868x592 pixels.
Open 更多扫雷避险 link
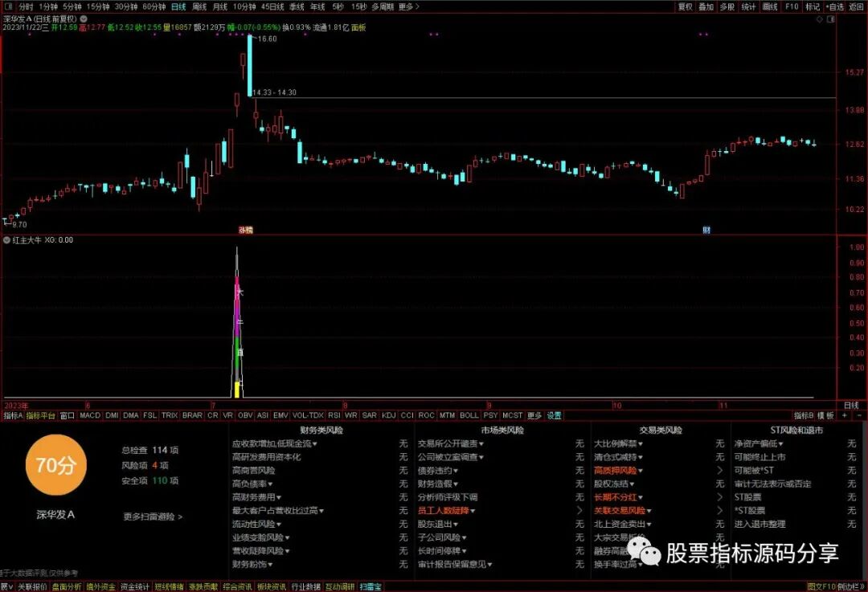(x=153, y=516)
